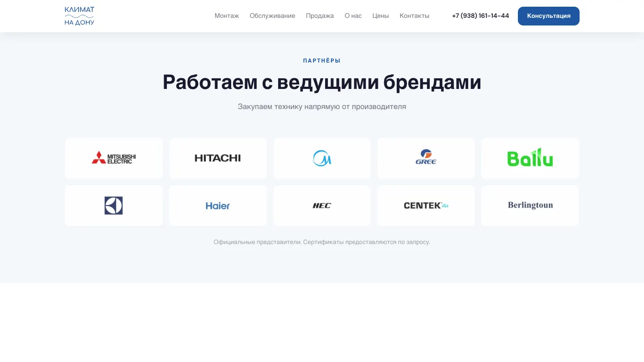Open the Контакты menu link
The image size is (644, 362).
(414, 16)
